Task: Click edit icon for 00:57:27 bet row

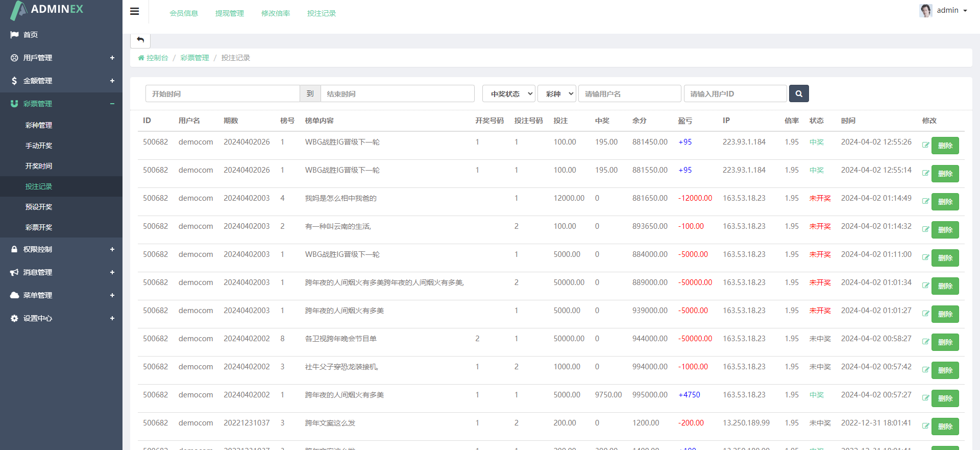Action: [925, 398]
